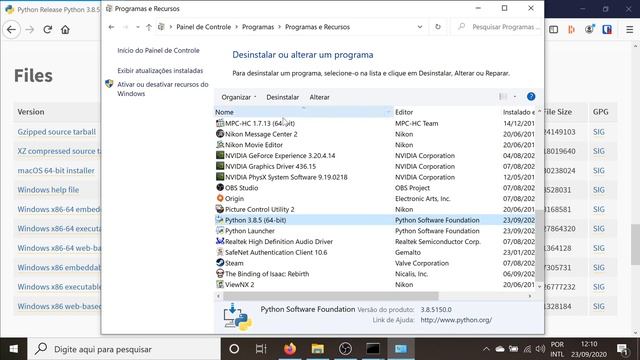Open the help question mark icon

click(531, 97)
